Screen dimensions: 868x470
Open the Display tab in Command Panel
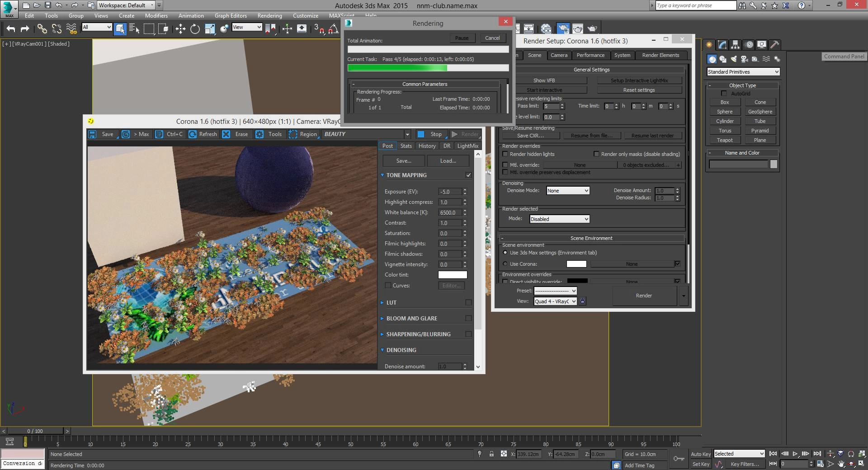click(762, 44)
